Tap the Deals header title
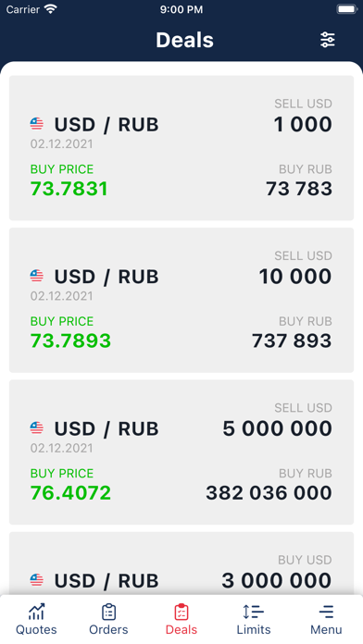 click(184, 40)
